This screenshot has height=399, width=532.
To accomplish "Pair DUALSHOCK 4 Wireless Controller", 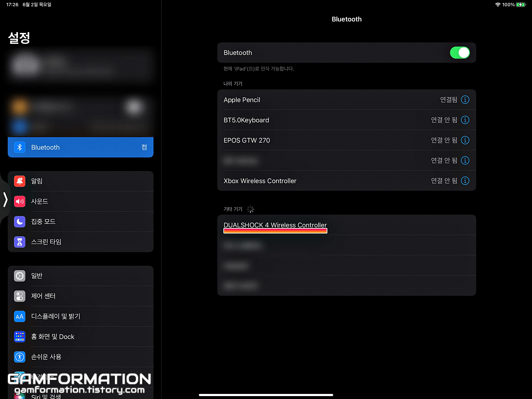I will point(275,225).
